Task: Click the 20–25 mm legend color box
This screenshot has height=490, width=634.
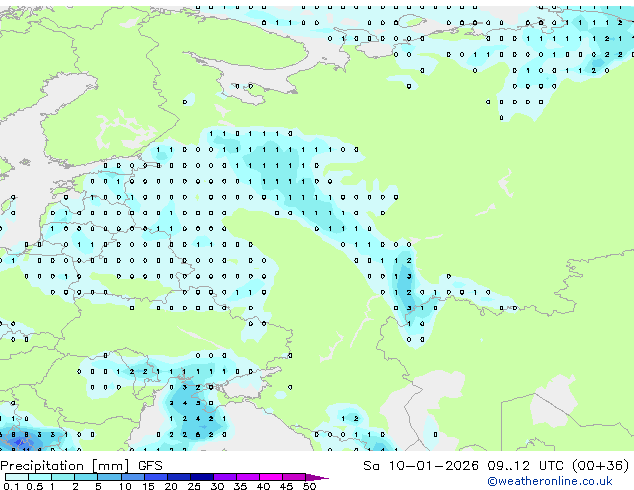Action: (x=179, y=477)
